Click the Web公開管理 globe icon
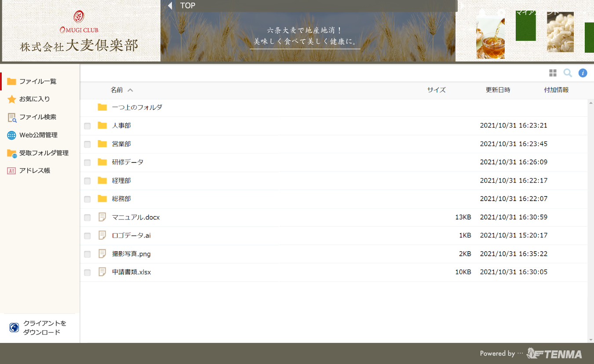The height and width of the screenshot is (364, 594). point(11,135)
